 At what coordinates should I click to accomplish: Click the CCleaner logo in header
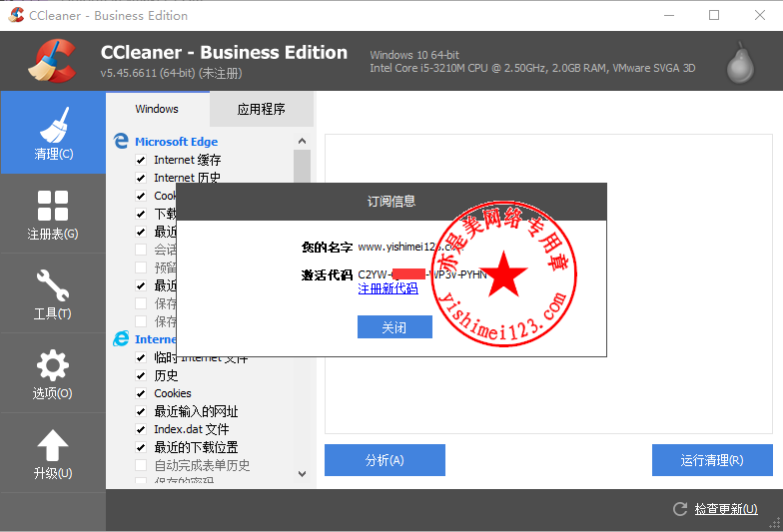coord(52,60)
